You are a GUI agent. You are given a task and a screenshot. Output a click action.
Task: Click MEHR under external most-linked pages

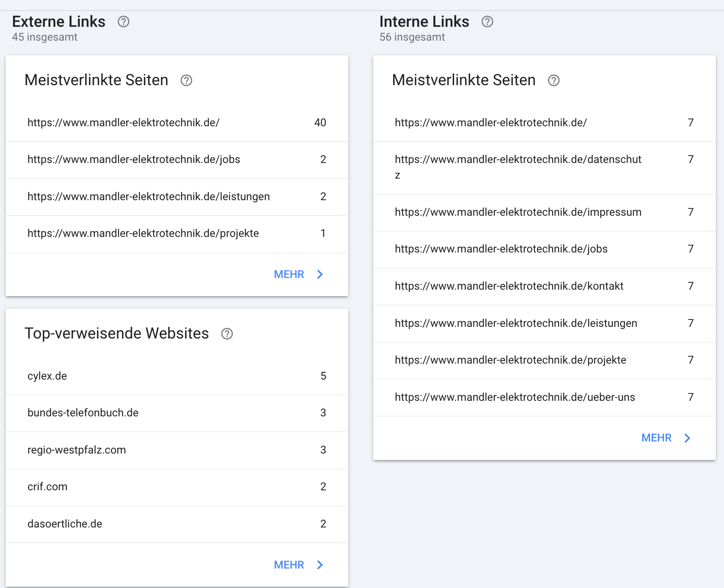(x=289, y=275)
